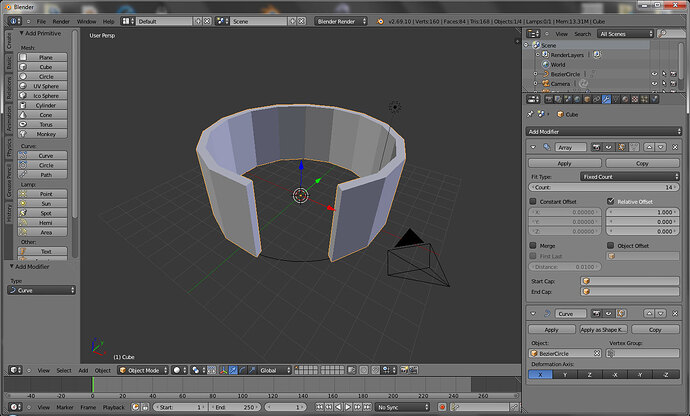This screenshot has height=416, width=690.
Task: Open the File menu
Action: (x=41, y=21)
